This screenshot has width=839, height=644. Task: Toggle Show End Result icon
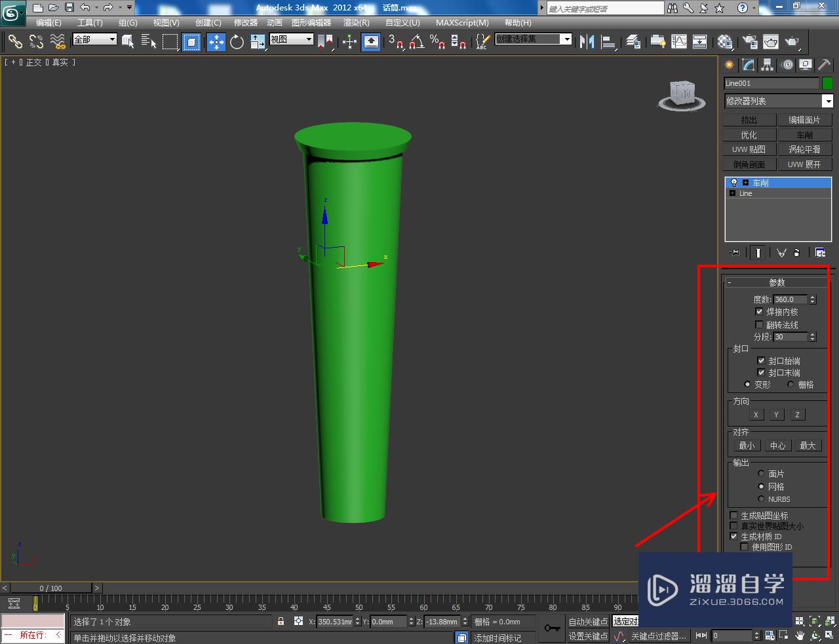pyautogui.click(x=758, y=252)
